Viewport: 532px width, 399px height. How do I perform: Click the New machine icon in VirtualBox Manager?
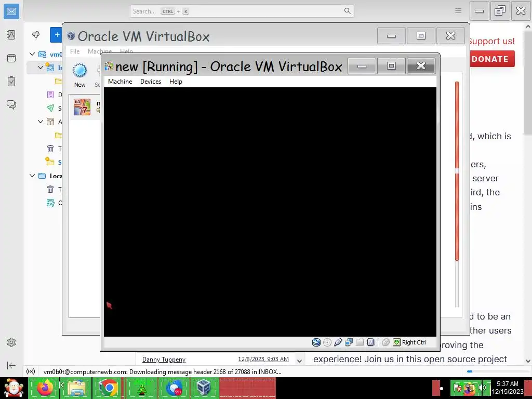(79, 75)
